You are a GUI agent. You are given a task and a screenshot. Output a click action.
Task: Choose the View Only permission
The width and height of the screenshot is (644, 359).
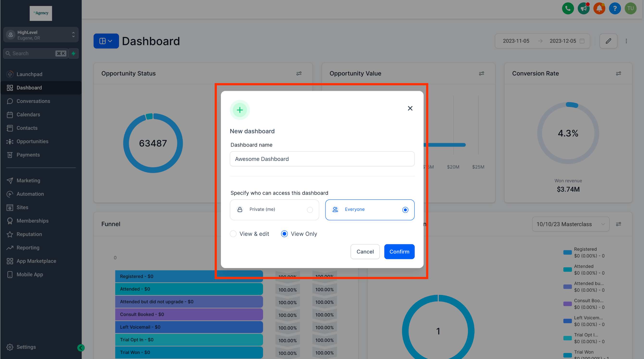(299, 234)
